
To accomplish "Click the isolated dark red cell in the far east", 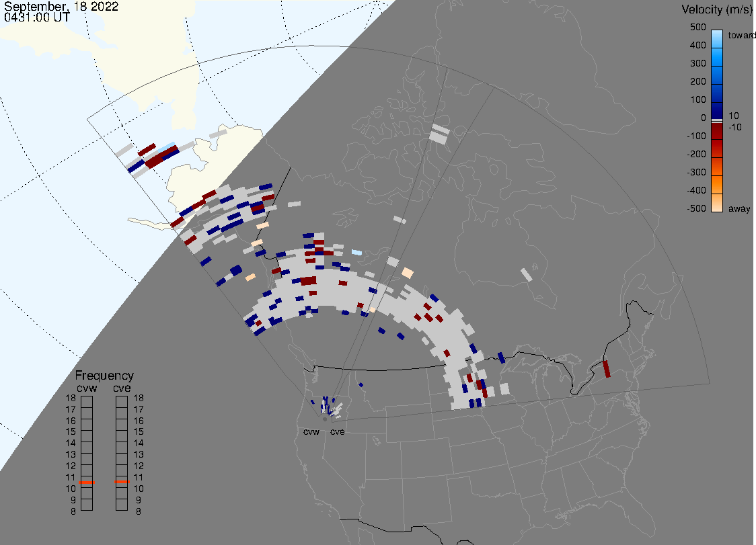I will click(x=607, y=369).
